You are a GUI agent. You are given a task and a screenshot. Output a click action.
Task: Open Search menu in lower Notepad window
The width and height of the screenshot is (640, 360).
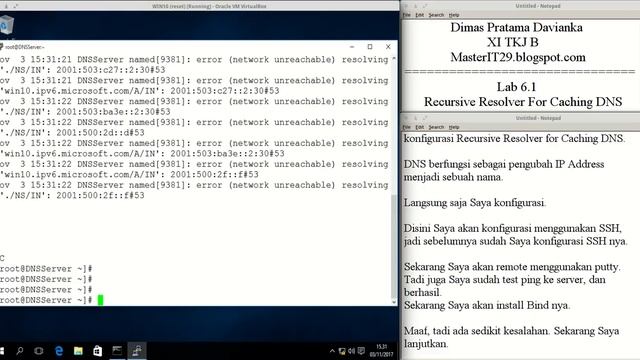[436, 127]
